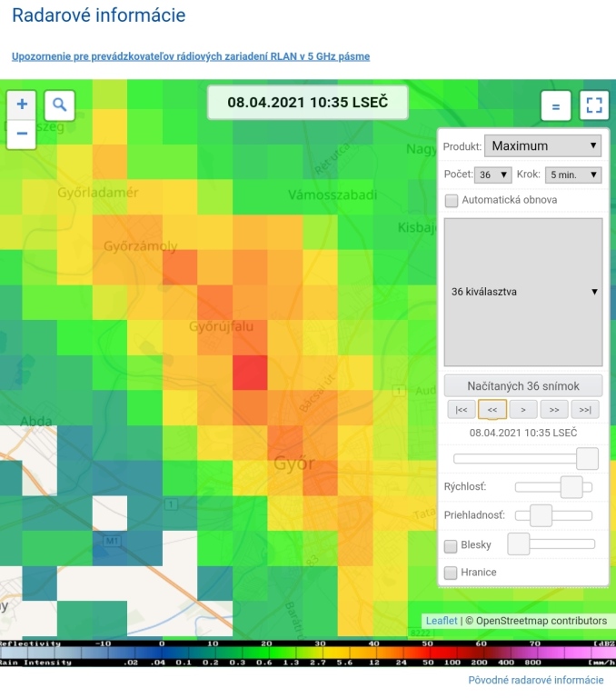The image size is (616, 698).
Task: Click the Pôvodné radarové informácie link
Action: [535, 680]
